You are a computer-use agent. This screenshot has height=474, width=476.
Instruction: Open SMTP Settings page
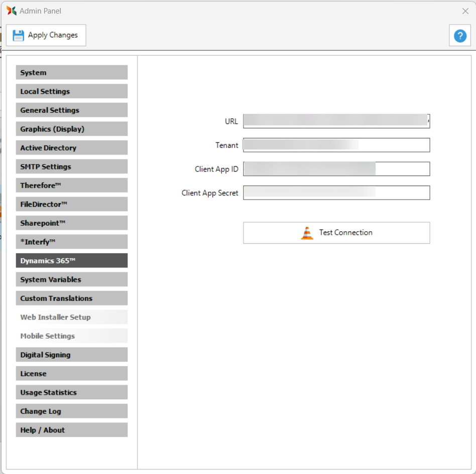click(71, 167)
